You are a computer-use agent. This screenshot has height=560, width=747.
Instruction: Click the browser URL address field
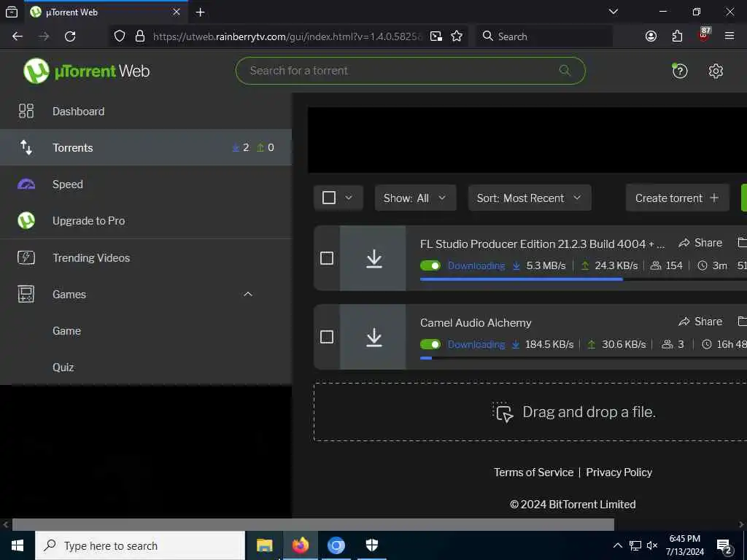(287, 36)
